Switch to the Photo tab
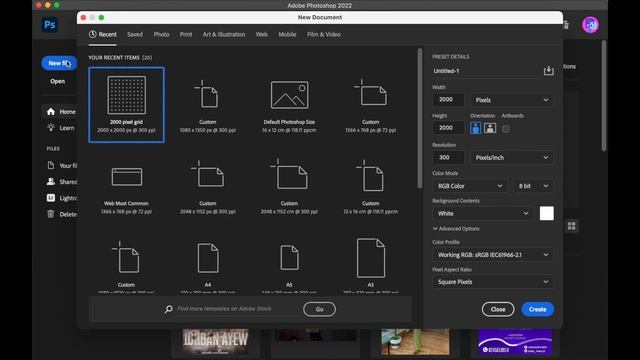The height and width of the screenshot is (360, 640). [x=161, y=35]
